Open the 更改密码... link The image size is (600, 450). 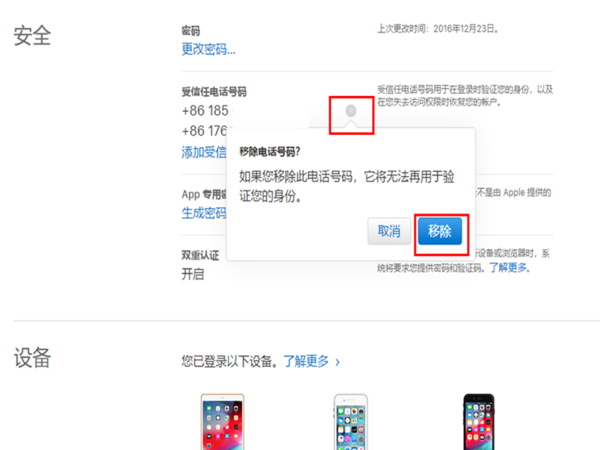(209, 49)
